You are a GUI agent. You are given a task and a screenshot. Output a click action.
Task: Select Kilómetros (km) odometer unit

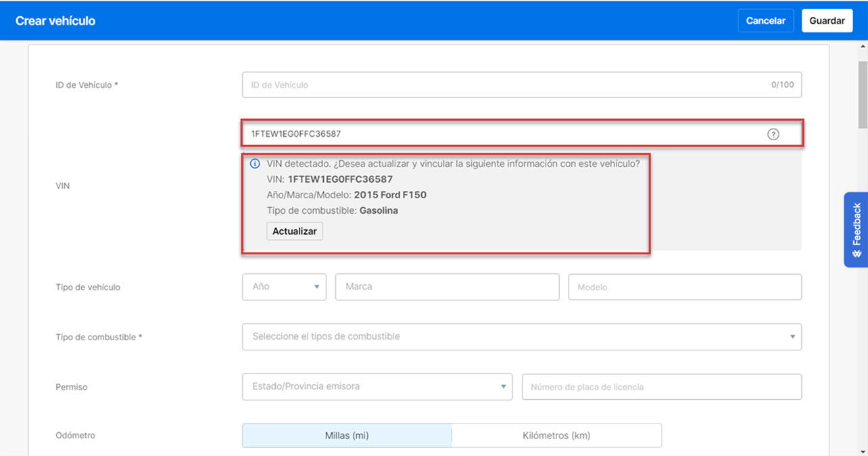pyautogui.click(x=556, y=435)
